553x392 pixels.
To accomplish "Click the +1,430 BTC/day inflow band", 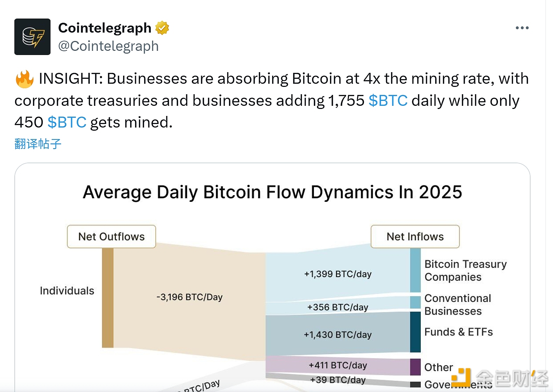I will (x=337, y=335).
